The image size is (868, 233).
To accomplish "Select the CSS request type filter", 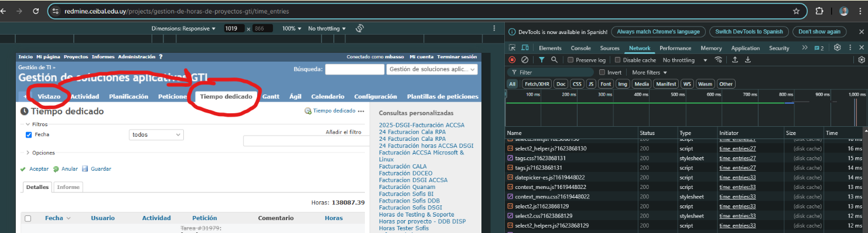I will pos(577,84).
